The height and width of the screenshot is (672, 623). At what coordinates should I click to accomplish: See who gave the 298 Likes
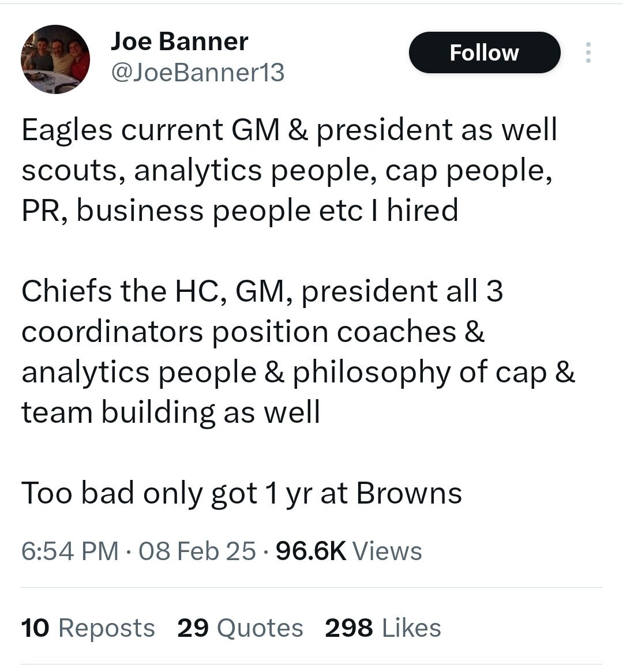[383, 628]
